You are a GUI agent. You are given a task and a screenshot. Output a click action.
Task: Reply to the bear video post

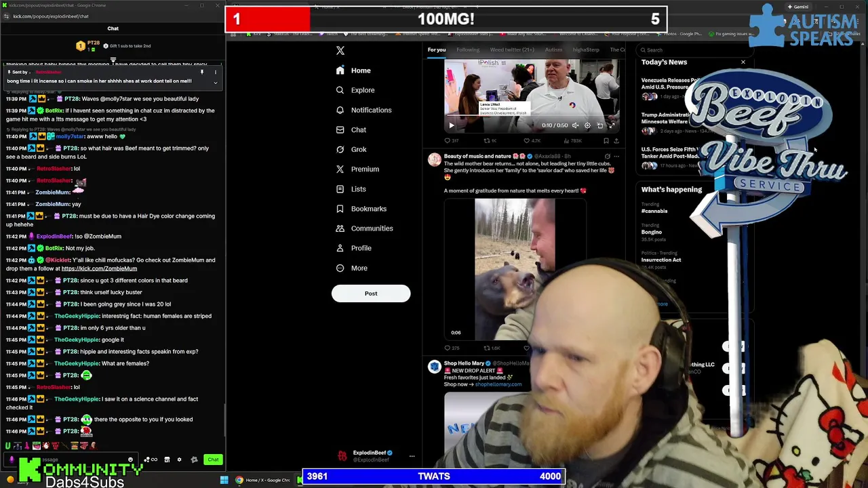pyautogui.click(x=450, y=348)
